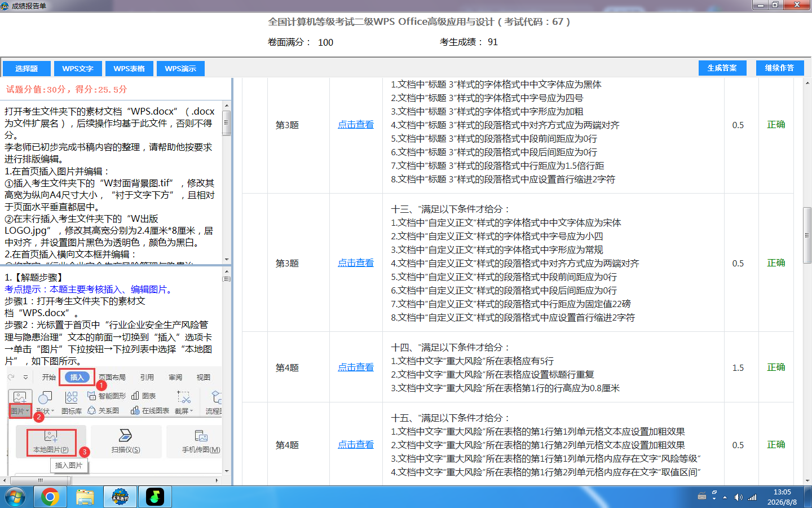Switch to the 选择题 tab
The image size is (812, 508).
[x=27, y=68]
